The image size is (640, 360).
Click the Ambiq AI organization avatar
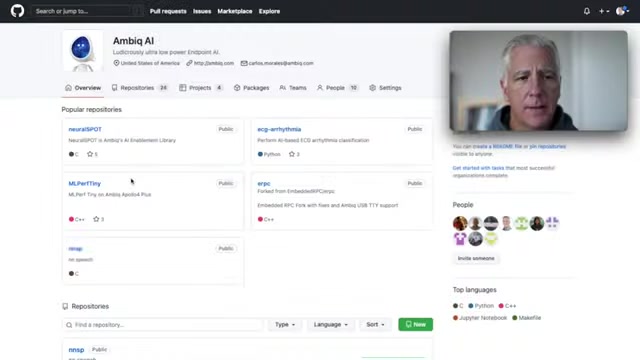click(82, 51)
